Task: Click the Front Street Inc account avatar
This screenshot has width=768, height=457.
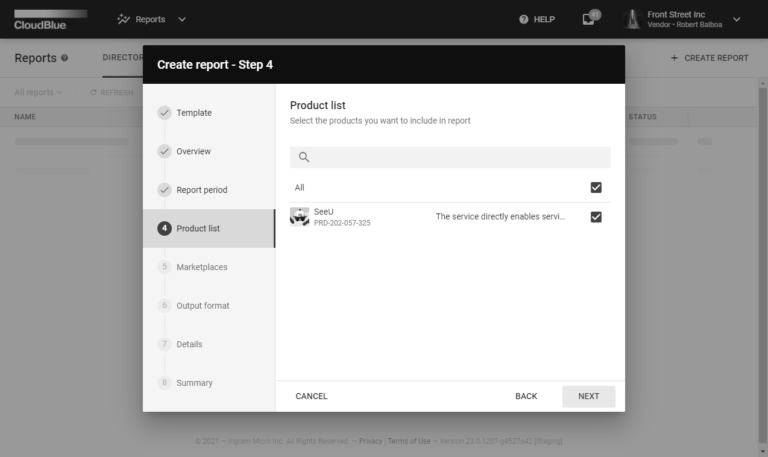Action: click(x=633, y=19)
